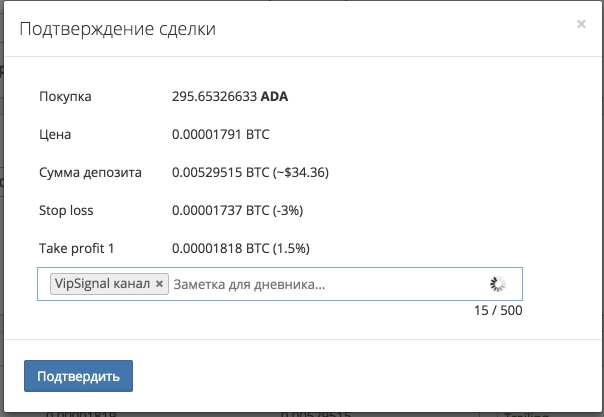Image resolution: width=604 pixels, height=417 pixels.
Task: Click the 0.00001737 BTC stop loss value
Action: (220, 211)
